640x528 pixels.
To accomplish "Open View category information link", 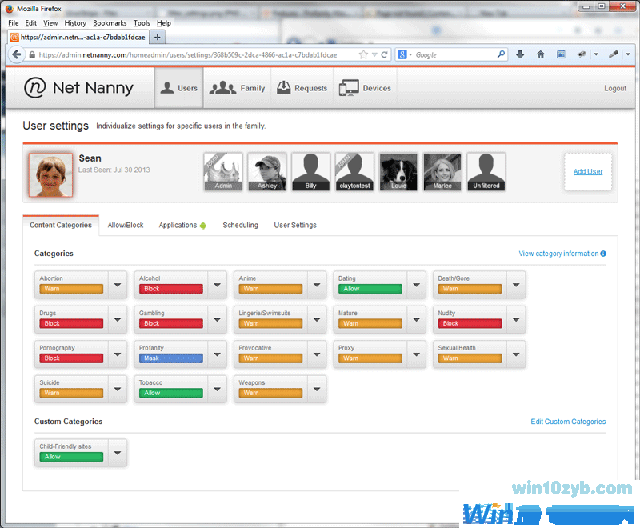I will [x=558, y=253].
